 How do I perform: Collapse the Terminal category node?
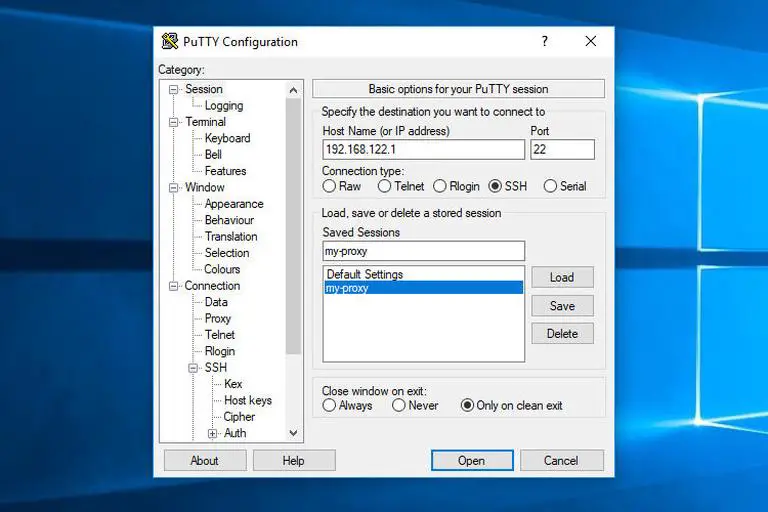[173, 122]
